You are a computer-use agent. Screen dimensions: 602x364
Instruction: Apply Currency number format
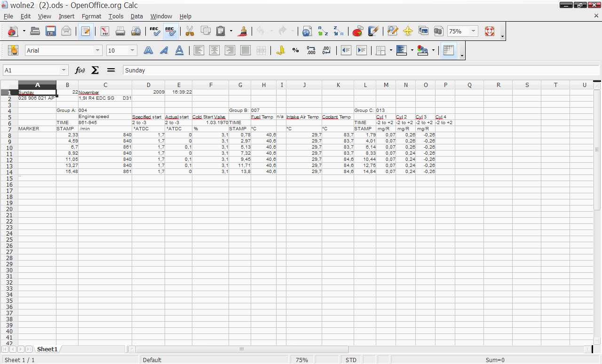tap(280, 50)
